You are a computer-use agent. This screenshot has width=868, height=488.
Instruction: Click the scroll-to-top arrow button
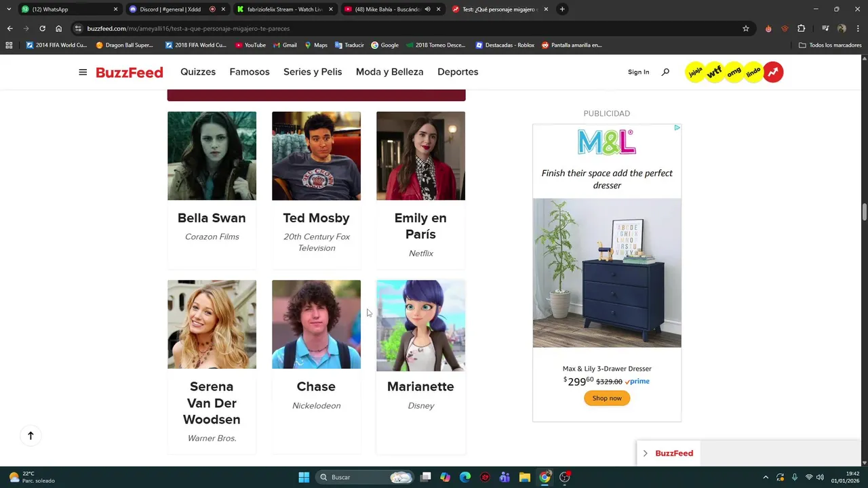pyautogui.click(x=31, y=436)
